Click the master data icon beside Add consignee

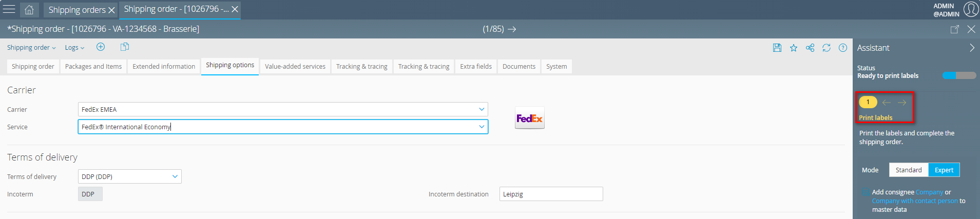(866, 192)
